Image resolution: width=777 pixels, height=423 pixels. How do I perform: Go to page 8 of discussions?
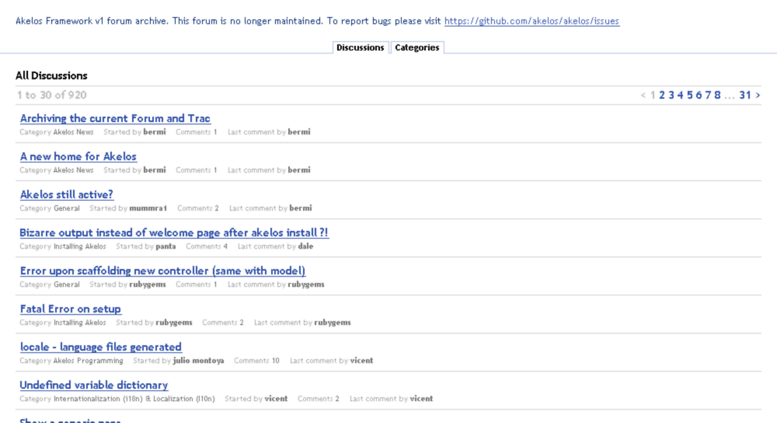point(717,95)
